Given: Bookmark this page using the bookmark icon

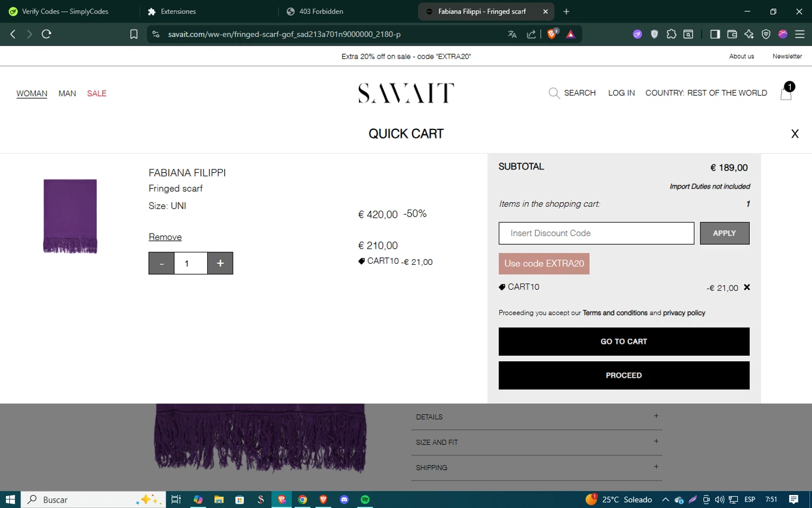Looking at the screenshot, I should point(134,34).
